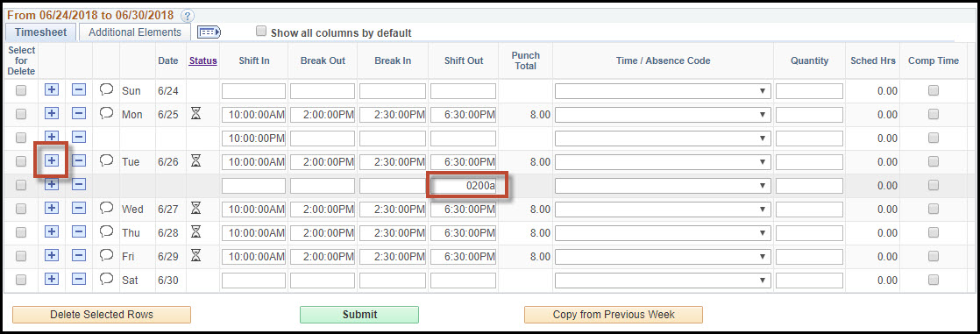Remove the Fri 6/29 row

(79, 256)
